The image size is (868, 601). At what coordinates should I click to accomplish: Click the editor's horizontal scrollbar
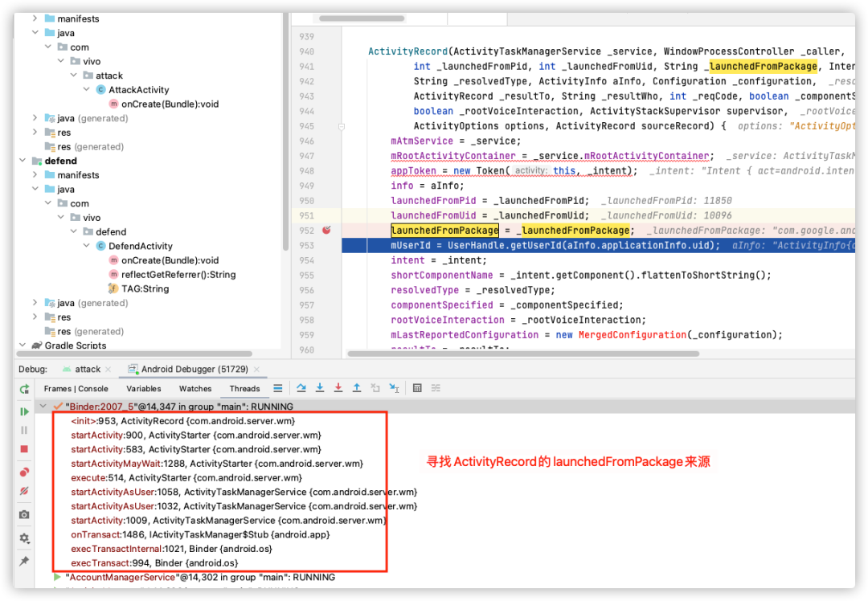tap(523, 354)
